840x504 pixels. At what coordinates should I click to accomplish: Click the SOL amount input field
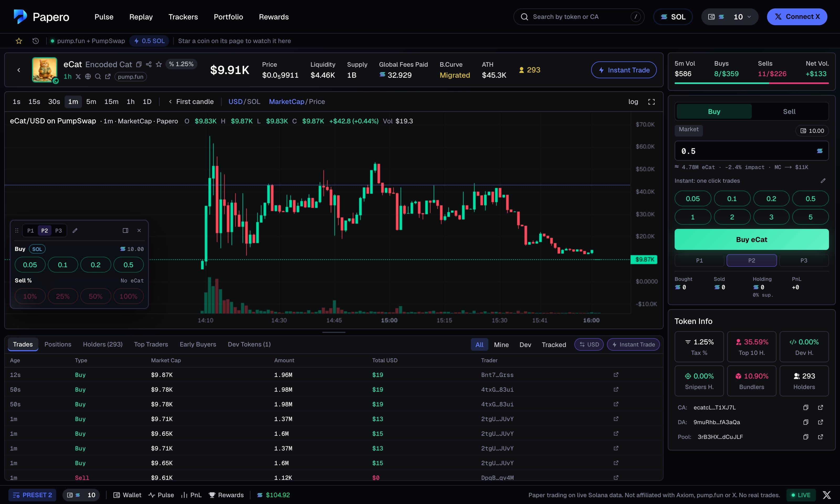pyautogui.click(x=751, y=151)
